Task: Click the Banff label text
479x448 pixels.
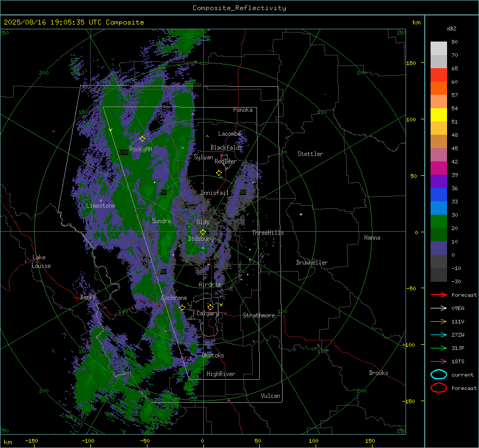Action: pyautogui.click(x=88, y=297)
